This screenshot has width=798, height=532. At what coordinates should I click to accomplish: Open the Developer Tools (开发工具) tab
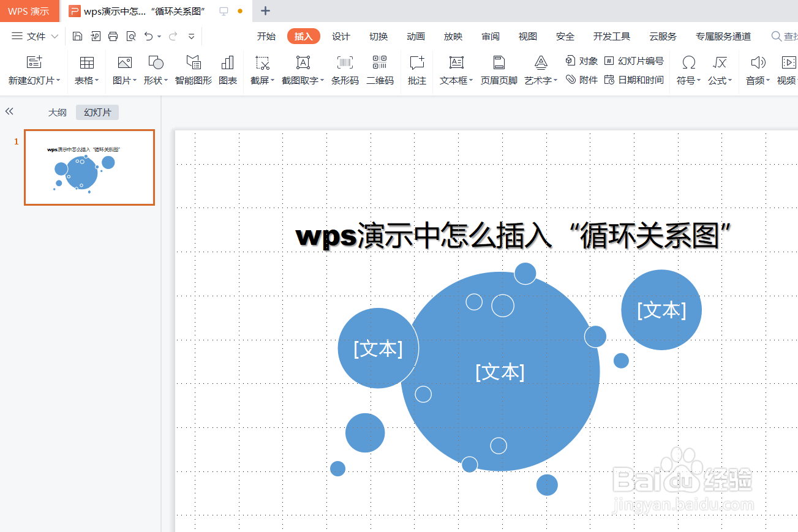coord(612,36)
